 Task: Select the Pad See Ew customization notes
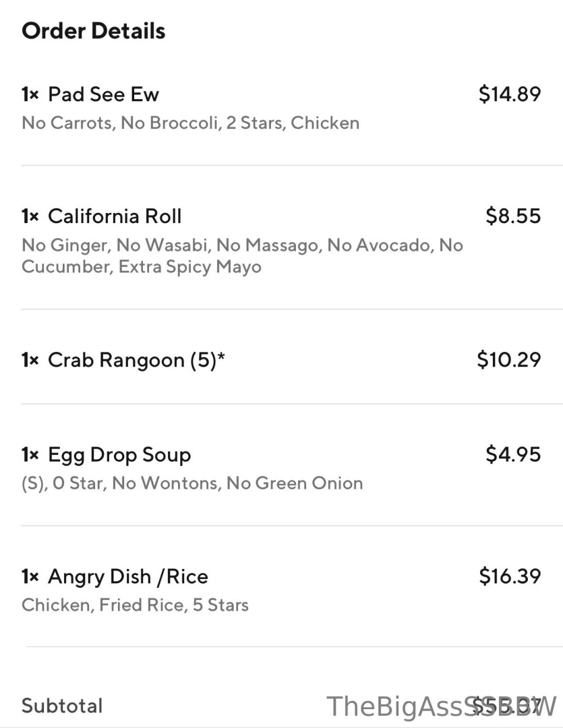190,123
